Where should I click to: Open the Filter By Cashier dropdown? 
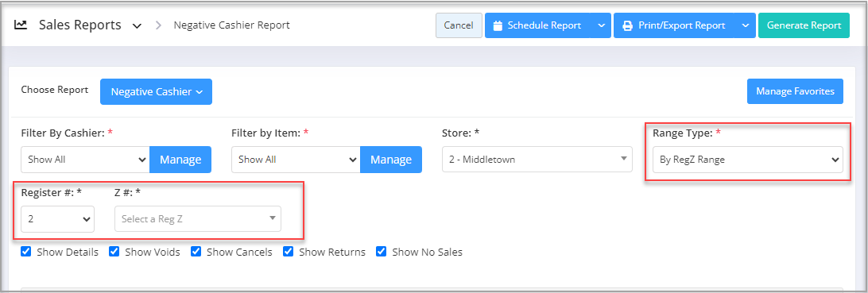tap(85, 160)
